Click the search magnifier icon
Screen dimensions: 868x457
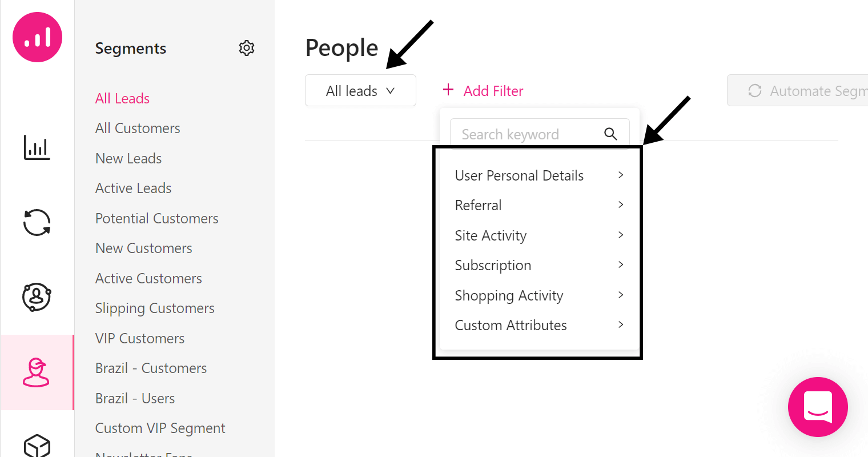tap(610, 134)
